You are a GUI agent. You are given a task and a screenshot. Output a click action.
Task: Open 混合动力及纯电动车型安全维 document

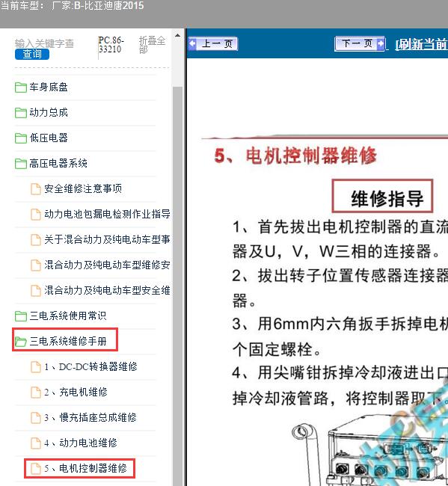click(107, 290)
